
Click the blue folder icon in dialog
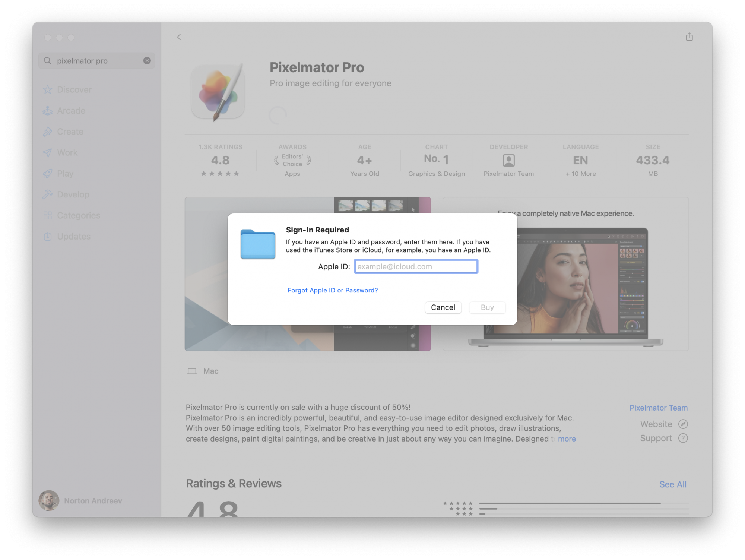click(258, 244)
